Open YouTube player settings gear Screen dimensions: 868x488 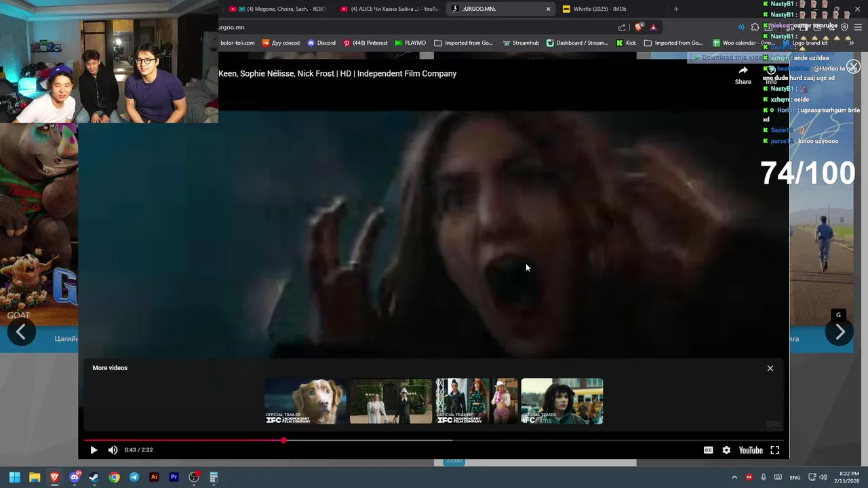pos(726,450)
